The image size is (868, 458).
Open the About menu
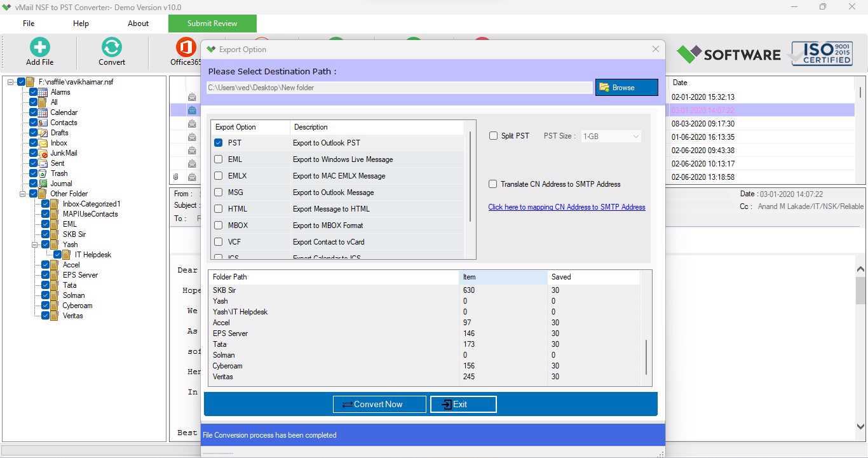138,24
